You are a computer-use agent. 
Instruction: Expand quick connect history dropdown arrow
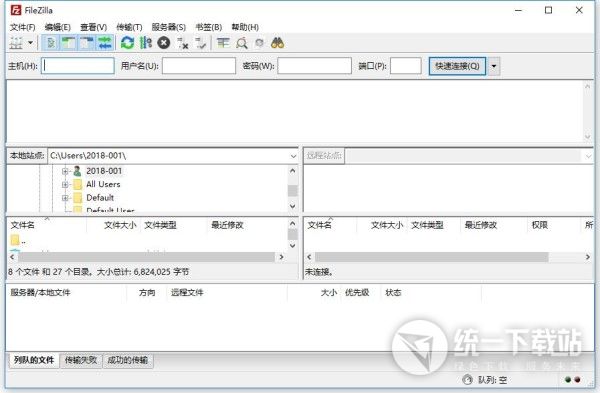(494, 66)
